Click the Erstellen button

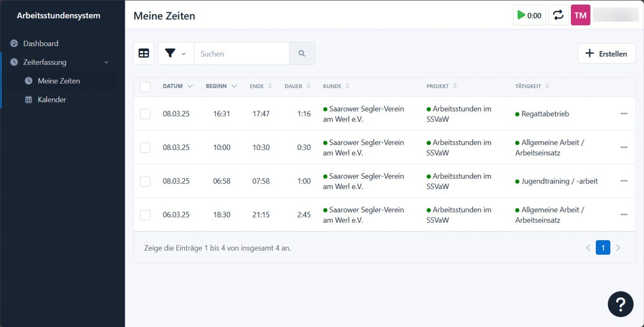[x=606, y=53]
